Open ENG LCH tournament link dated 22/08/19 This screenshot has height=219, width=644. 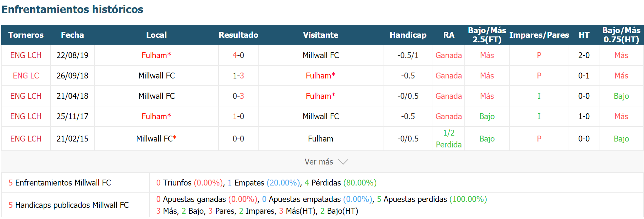coord(26,55)
